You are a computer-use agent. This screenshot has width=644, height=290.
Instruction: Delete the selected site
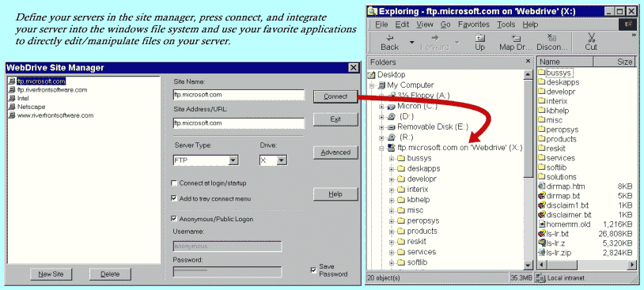point(110,274)
